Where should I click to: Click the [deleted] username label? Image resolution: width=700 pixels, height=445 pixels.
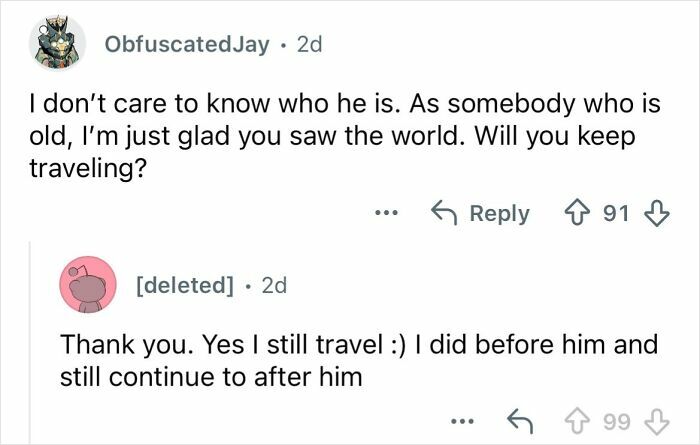point(181,285)
